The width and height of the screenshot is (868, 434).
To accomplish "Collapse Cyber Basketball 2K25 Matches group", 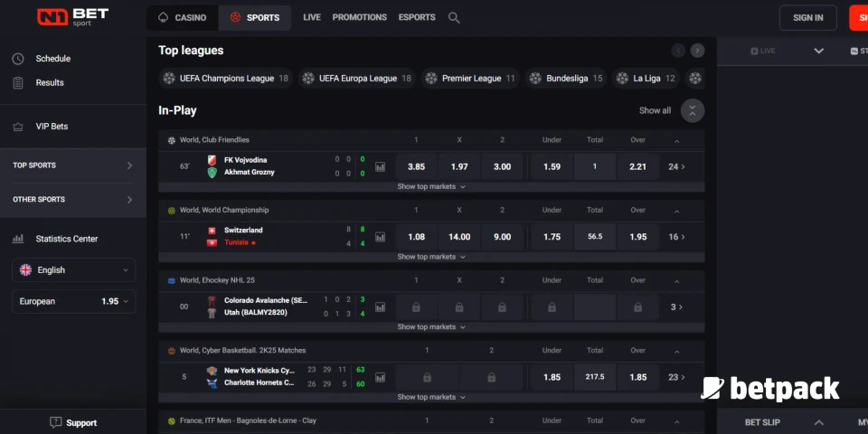I will pos(676,352).
